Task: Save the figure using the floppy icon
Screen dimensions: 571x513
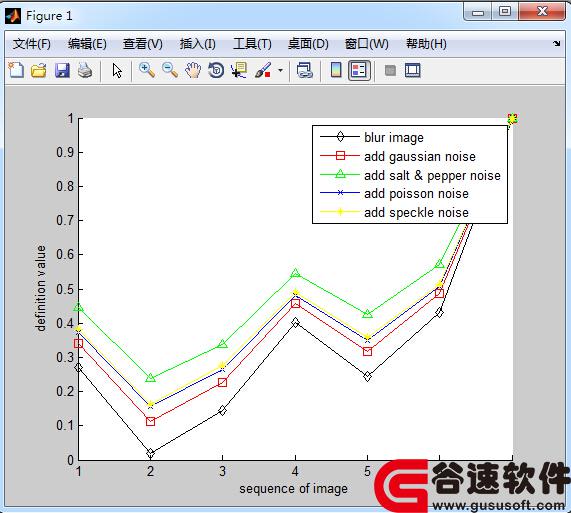Action: 62,70
